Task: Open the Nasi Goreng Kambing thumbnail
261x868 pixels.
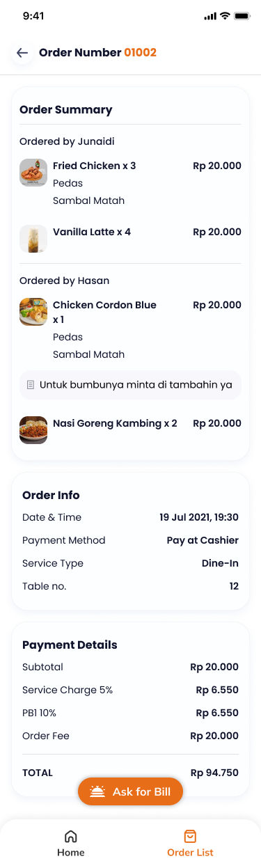Action: pyautogui.click(x=33, y=430)
